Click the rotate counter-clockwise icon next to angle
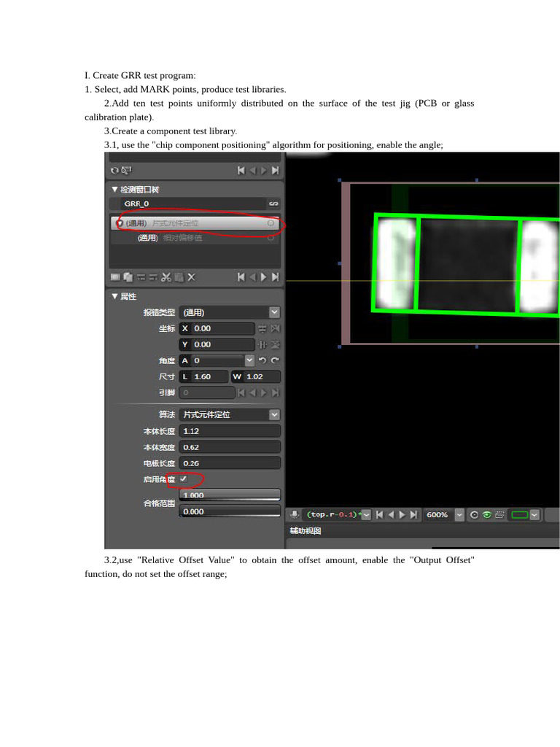The height and width of the screenshot is (747, 560). [262, 360]
